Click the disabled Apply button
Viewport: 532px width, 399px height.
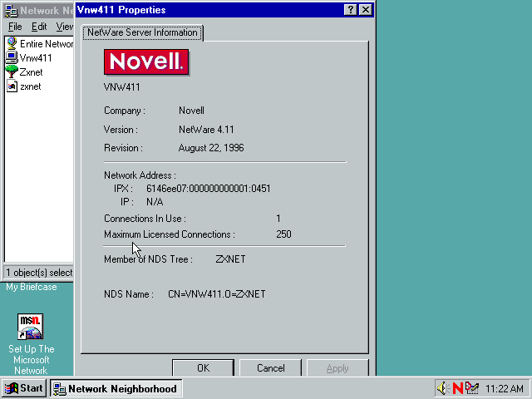click(337, 367)
